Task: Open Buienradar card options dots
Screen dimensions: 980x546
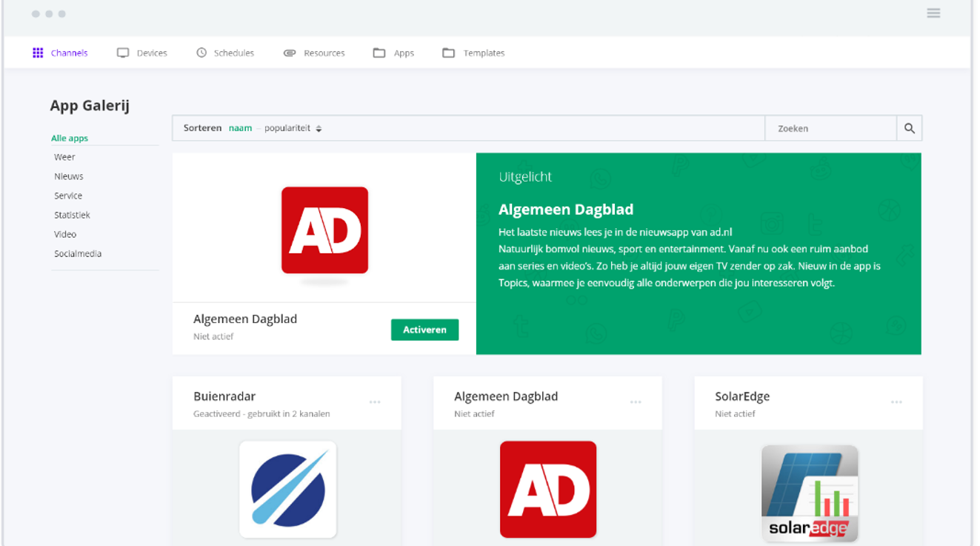Action: pyautogui.click(x=375, y=402)
